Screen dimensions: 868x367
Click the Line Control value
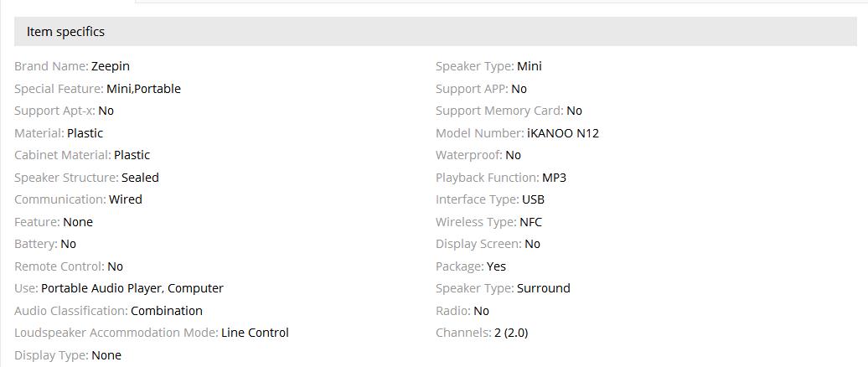[255, 333]
